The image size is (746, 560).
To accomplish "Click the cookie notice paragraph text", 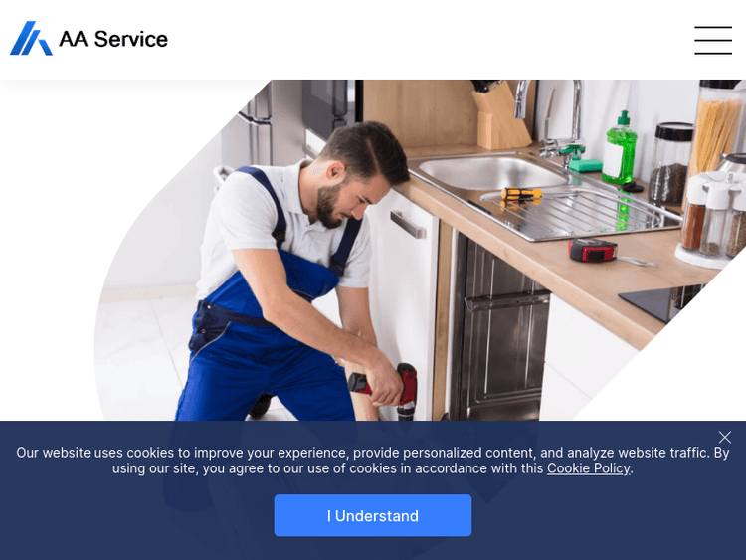I will pos(373,461).
